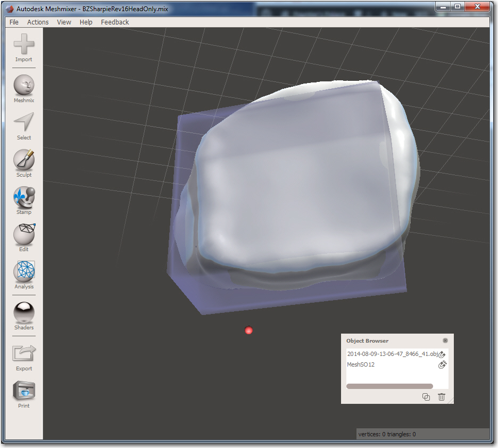Close the Object Browser panel
The image size is (498, 448).
(x=445, y=341)
